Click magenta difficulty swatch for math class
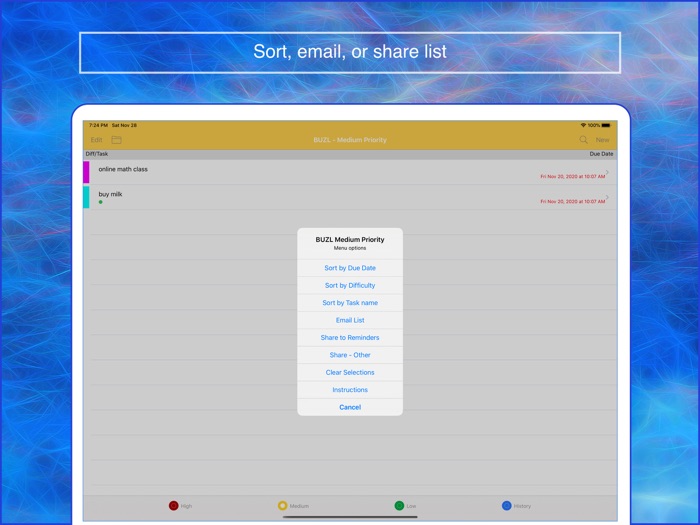The image size is (700, 525). tap(86, 172)
